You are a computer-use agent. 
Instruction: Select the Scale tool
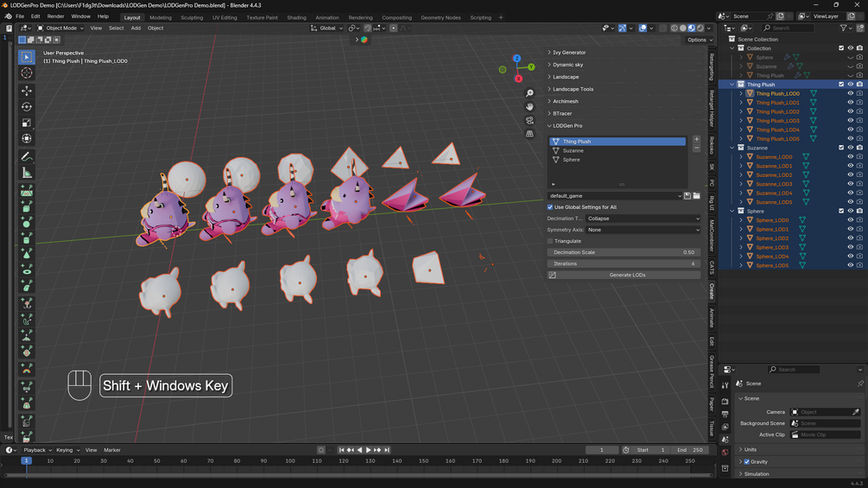[27, 123]
